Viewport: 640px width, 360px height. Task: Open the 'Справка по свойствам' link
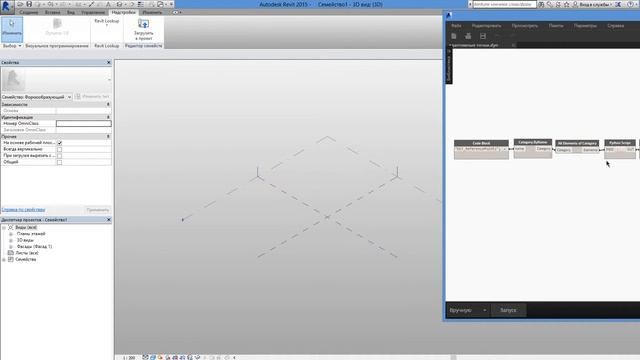[23, 210]
